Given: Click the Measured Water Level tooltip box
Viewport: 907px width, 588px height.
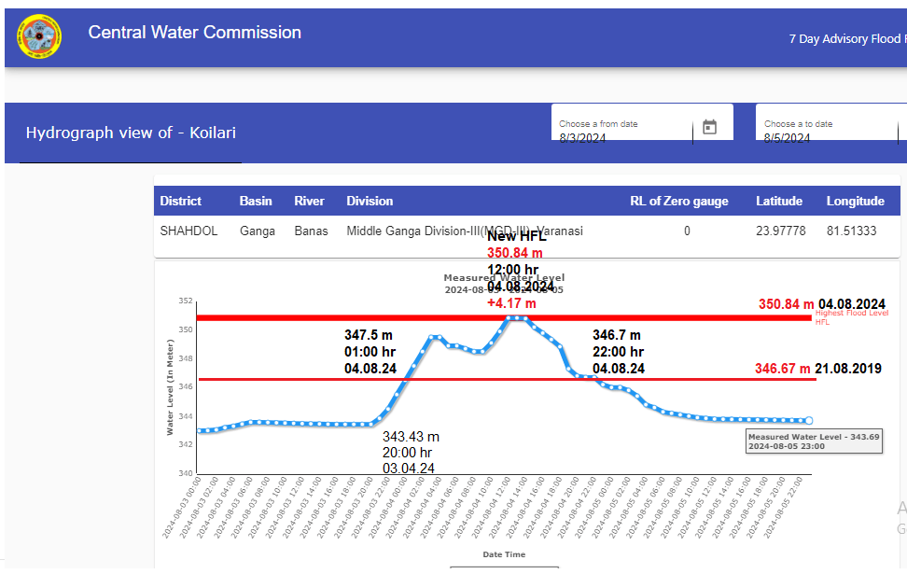Looking at the screenshot, I should [814, 441].
